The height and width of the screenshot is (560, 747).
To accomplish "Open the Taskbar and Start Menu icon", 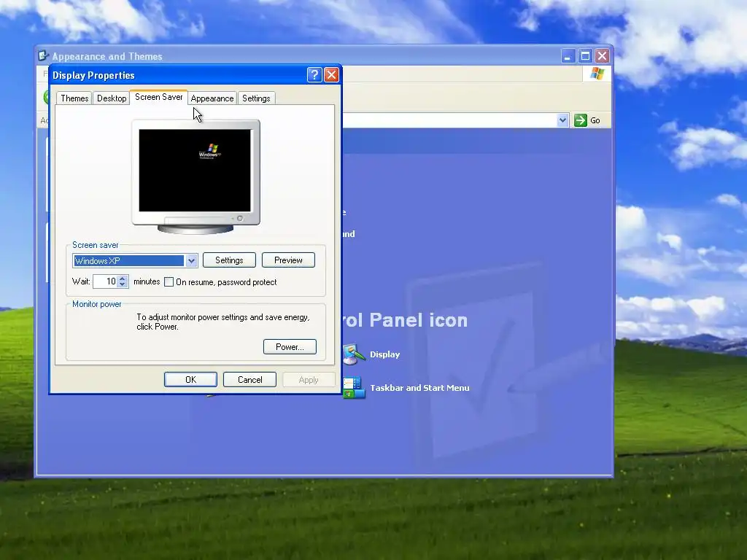I will [x=354, y=388].
